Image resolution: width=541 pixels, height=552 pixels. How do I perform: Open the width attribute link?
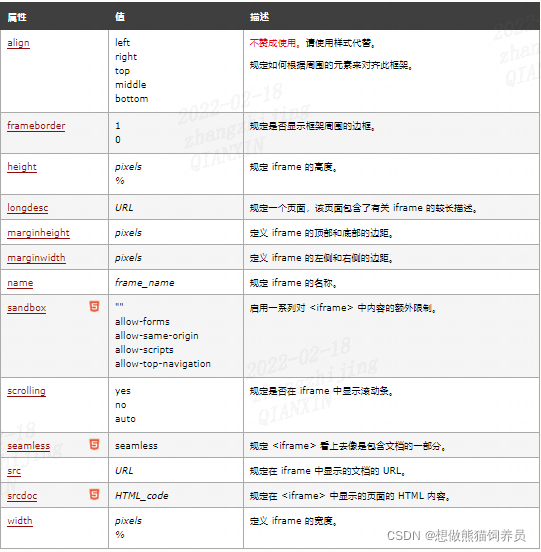[x=20, y=521]
